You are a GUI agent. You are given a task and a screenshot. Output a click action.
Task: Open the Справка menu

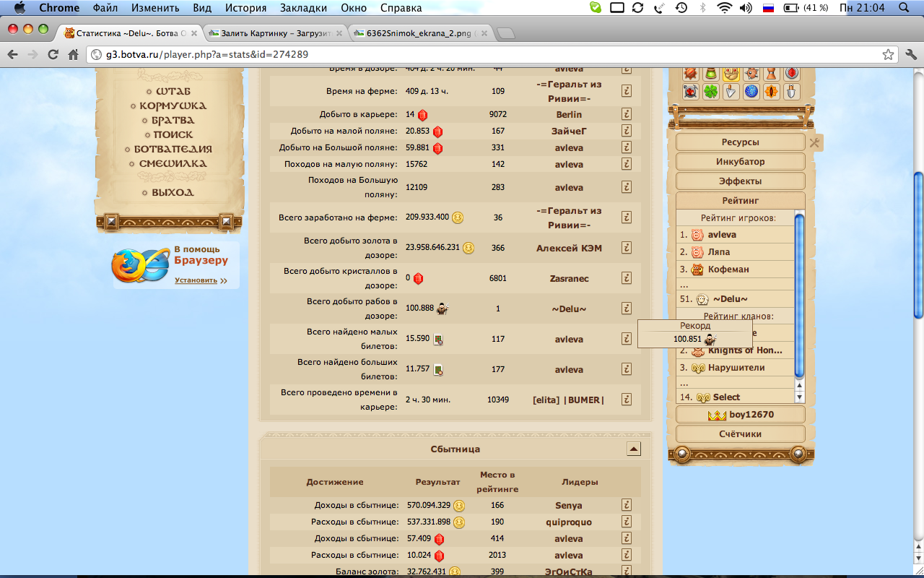(400, 8)
